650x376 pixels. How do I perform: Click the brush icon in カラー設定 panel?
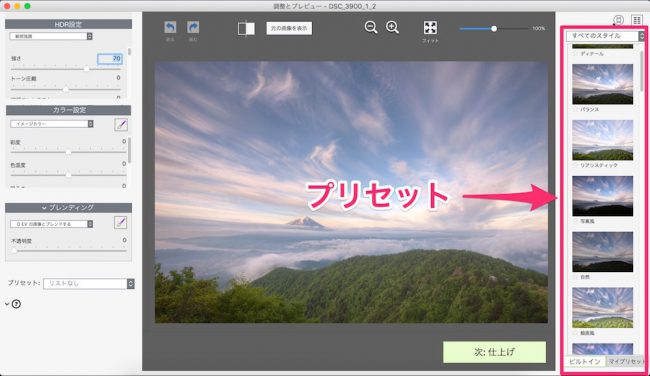pyautogui.click(x=121, y=124)
